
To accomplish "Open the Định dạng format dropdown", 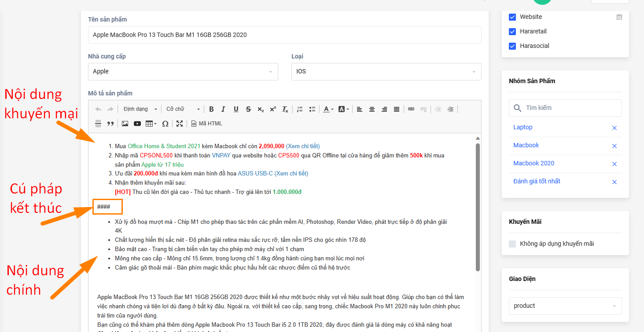I will [140, 109].
